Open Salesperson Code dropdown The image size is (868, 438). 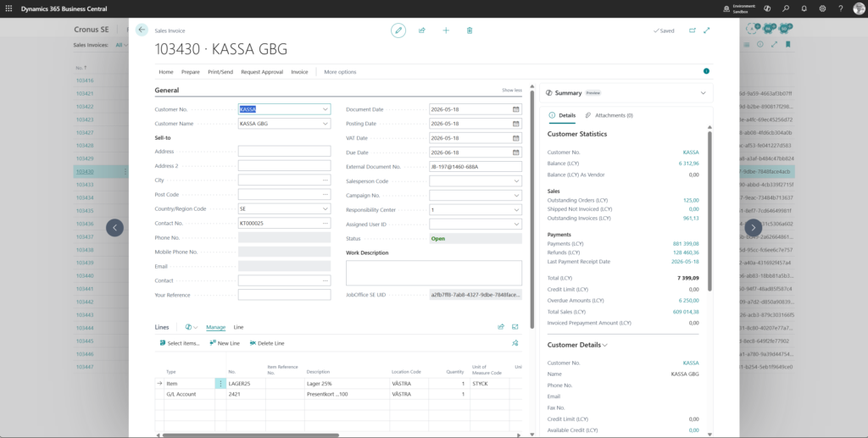tap(516, 180)
